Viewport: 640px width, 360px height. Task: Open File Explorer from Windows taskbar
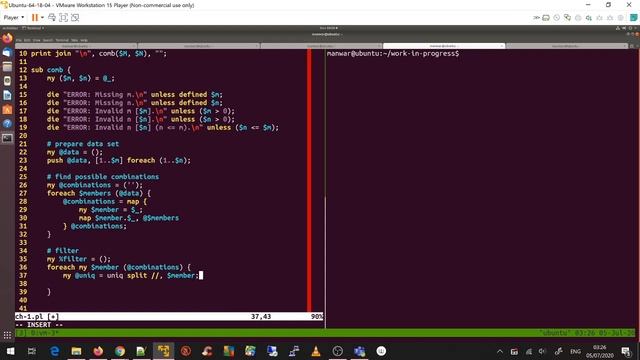click(76, 351)
